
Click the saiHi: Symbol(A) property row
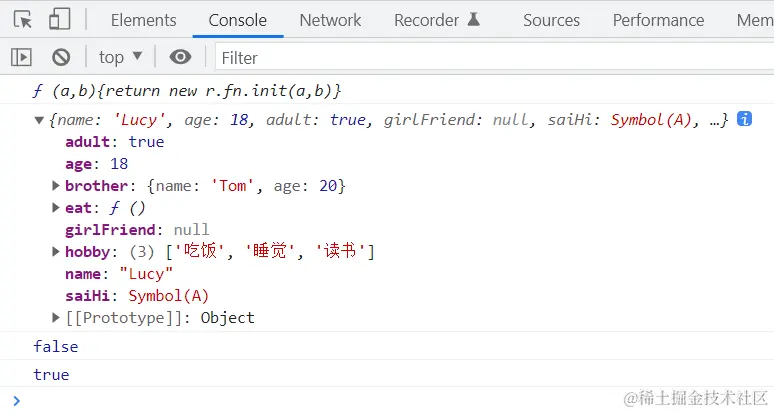pos(137,296)
